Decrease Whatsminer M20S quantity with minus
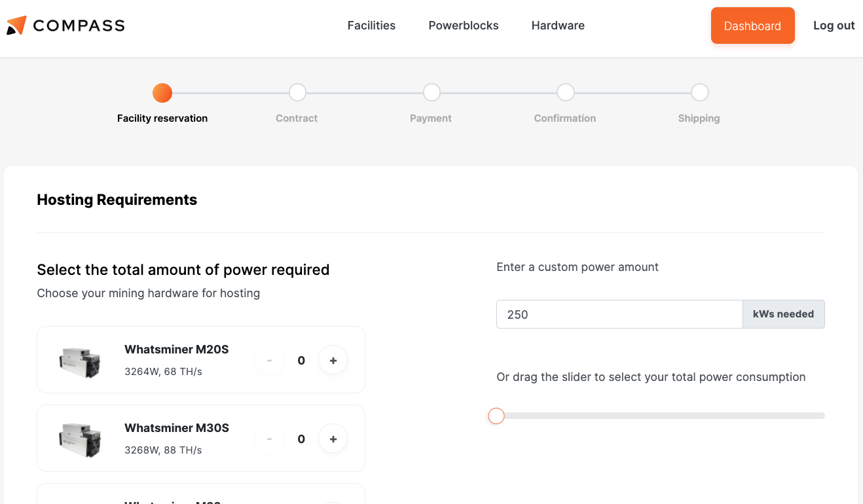Viewport: 863px width, 504px height. tap(269, 360)
